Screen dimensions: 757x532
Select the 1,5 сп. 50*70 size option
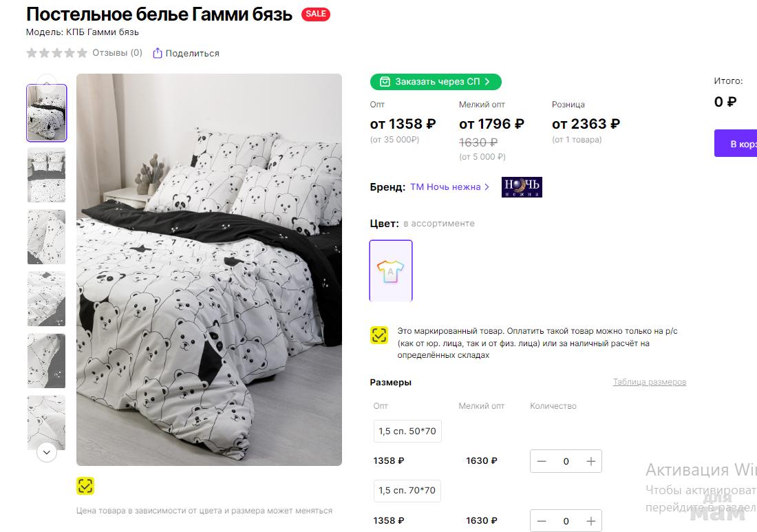(407, 432)
